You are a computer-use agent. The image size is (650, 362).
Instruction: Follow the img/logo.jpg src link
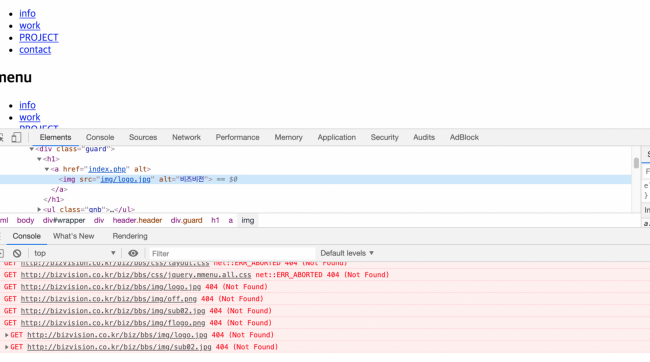[x=126, y=180]
